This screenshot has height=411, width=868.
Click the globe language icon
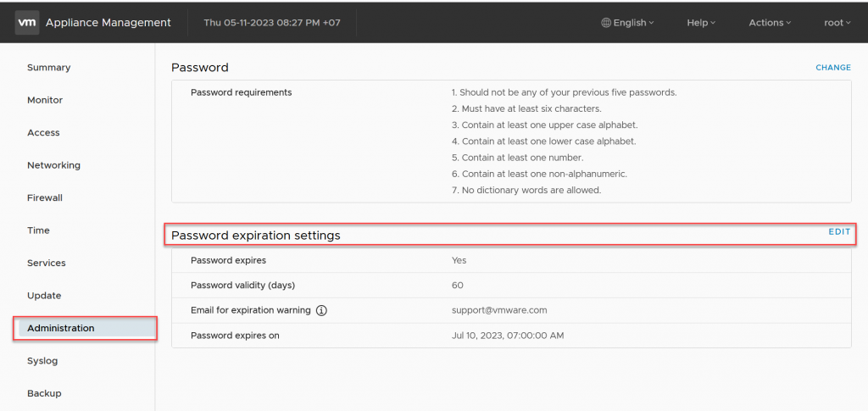606,23
